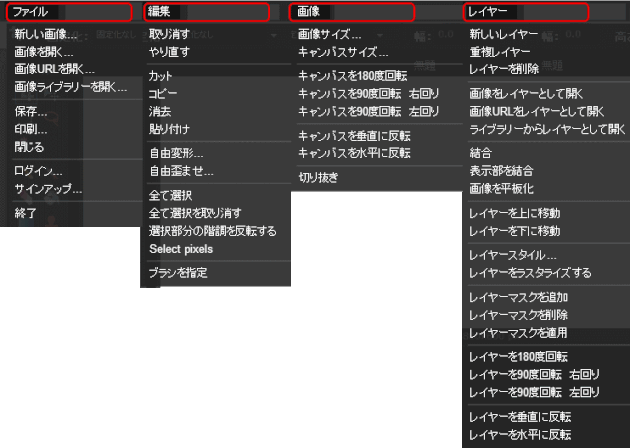Select 印刷... menu item
Image resolution: width=630 pixels, height=448 pixels.
[x=31, y=129]
